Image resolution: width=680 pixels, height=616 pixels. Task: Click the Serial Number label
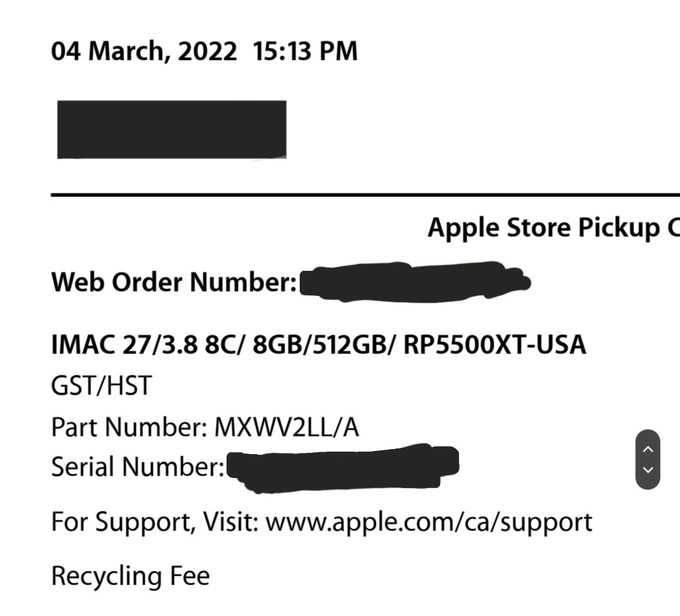[x=137, y=467]
